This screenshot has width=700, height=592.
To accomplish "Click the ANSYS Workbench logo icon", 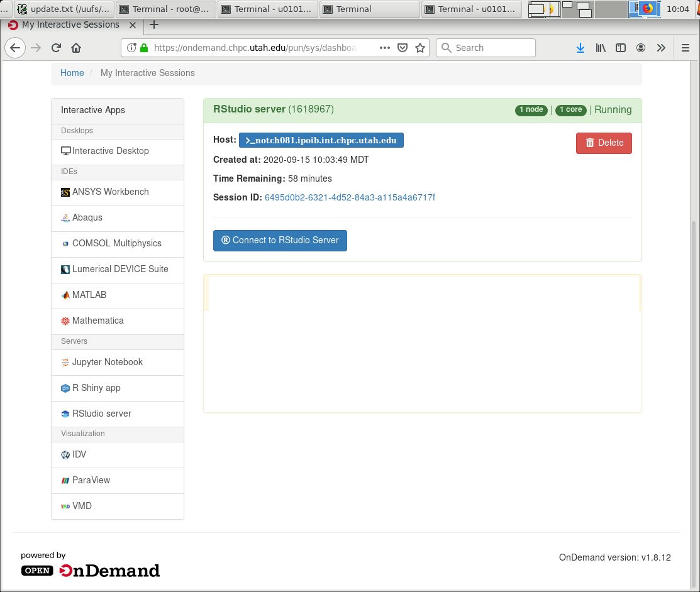I will pos(65,192).
